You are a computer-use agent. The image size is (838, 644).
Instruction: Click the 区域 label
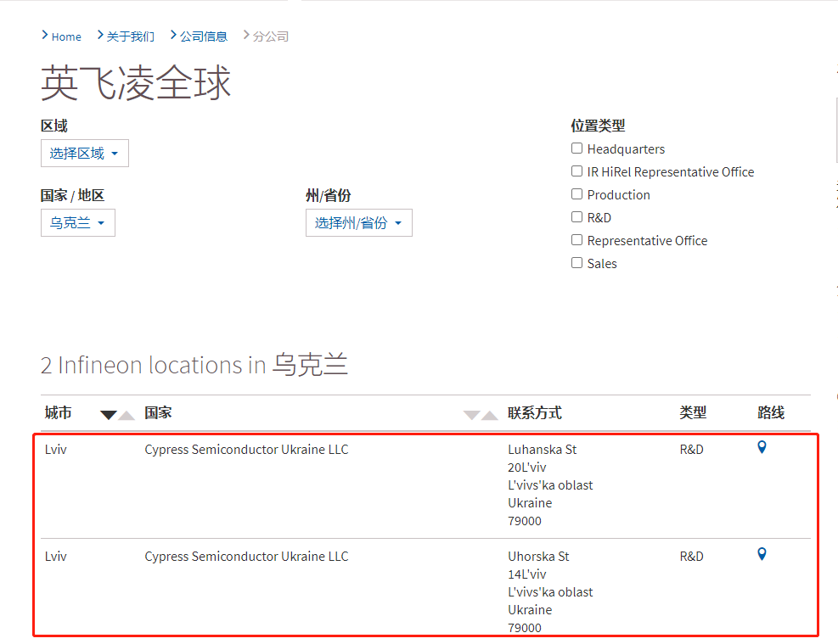pyautogui.click(x=54, y=126)
